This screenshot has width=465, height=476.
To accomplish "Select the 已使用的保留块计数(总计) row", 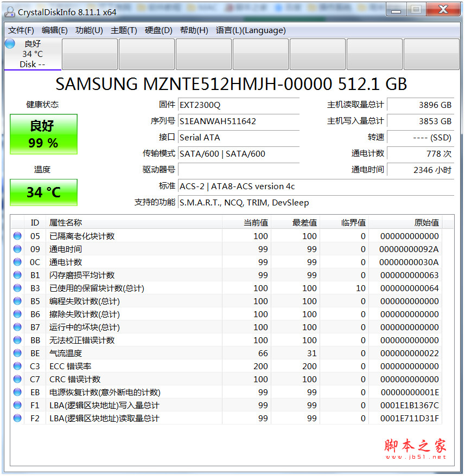I will point(227,288).
